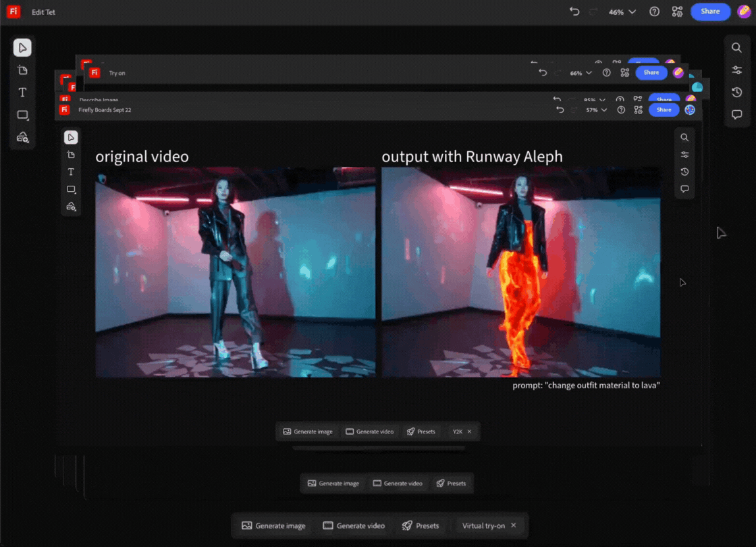Choose the Text tool in Edit Tet toolbar
The height and width of the screenshot is (547, 756).
(22, 93)
